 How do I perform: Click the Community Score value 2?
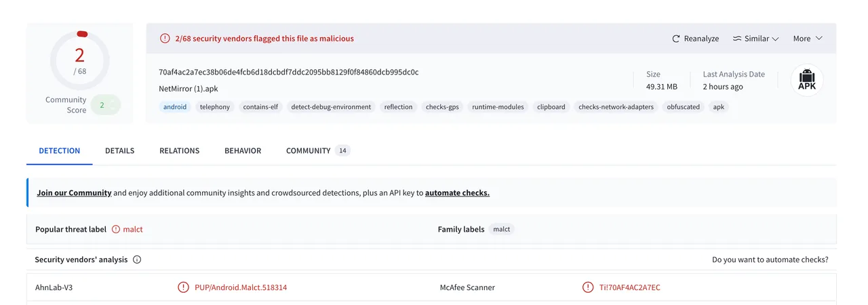click(103, 105)
